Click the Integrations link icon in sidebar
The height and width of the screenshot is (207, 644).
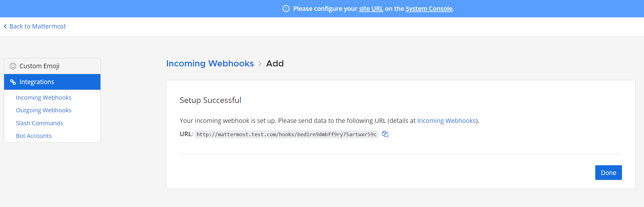point(13,82)
